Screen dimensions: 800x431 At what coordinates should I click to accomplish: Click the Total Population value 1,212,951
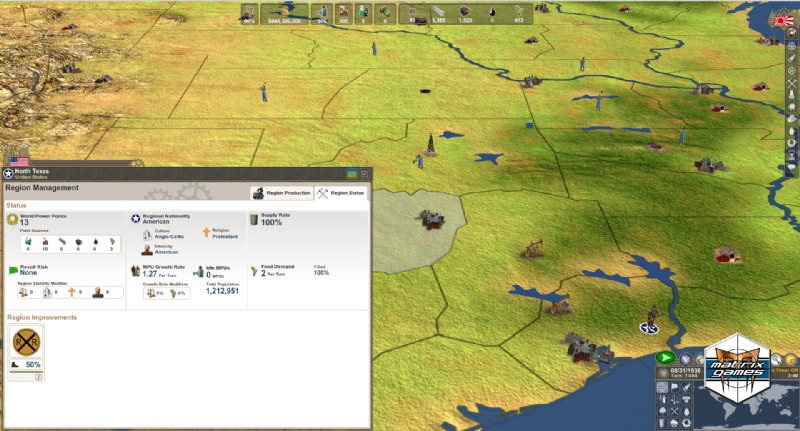point(222,291)
